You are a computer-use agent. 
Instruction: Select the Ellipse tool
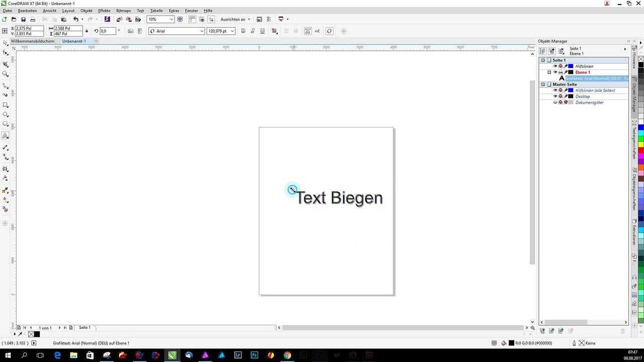(5, 114)
